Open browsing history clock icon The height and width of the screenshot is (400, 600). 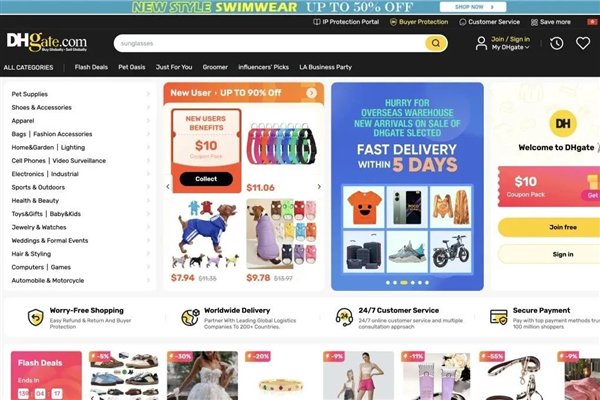pos(556,43)
